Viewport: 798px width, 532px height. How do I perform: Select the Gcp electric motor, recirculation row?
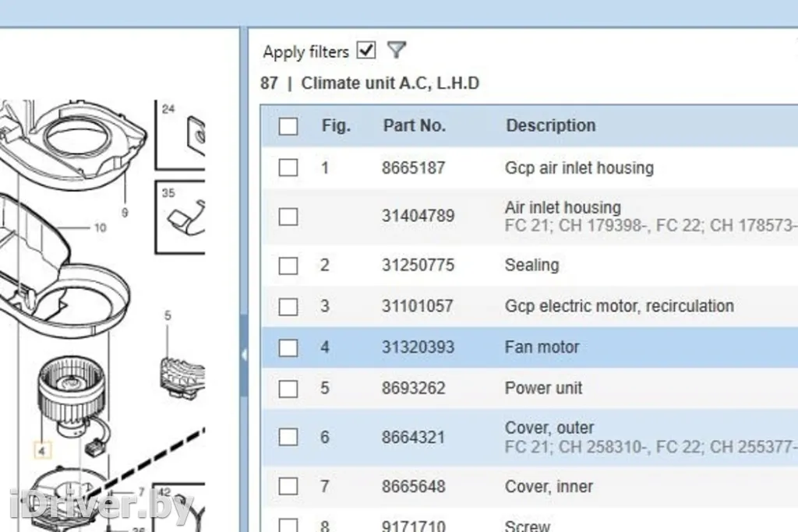click(619, 306)
